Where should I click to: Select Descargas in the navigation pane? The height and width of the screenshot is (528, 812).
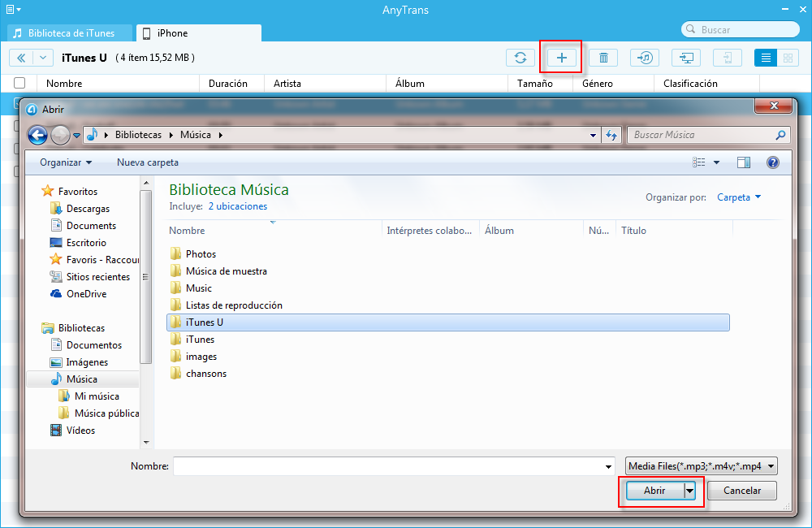click(x=88, y=208)
